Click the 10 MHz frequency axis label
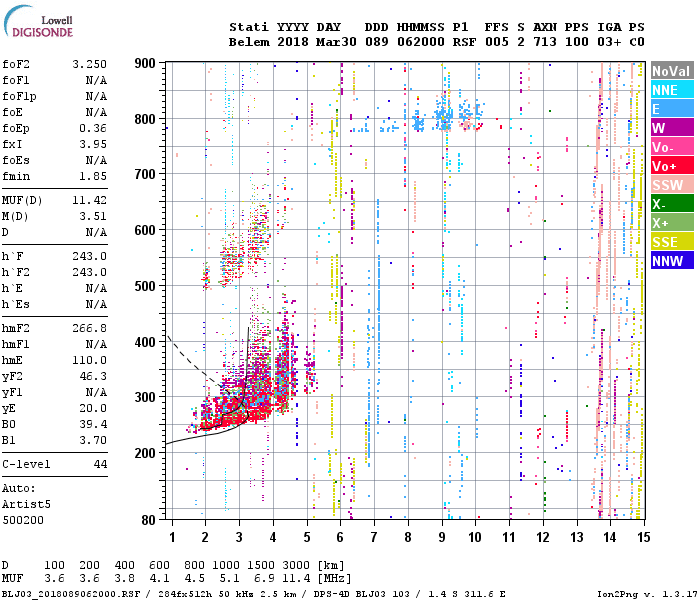The width and height of the screenshot is (700, 600). click(475, 537)
